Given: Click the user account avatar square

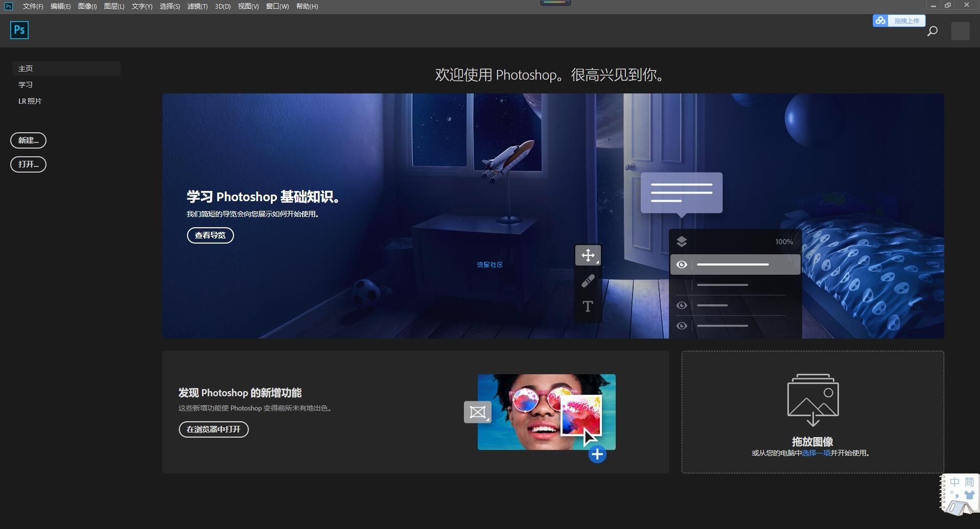Looking at the screenshot, I should click(961, 31).
